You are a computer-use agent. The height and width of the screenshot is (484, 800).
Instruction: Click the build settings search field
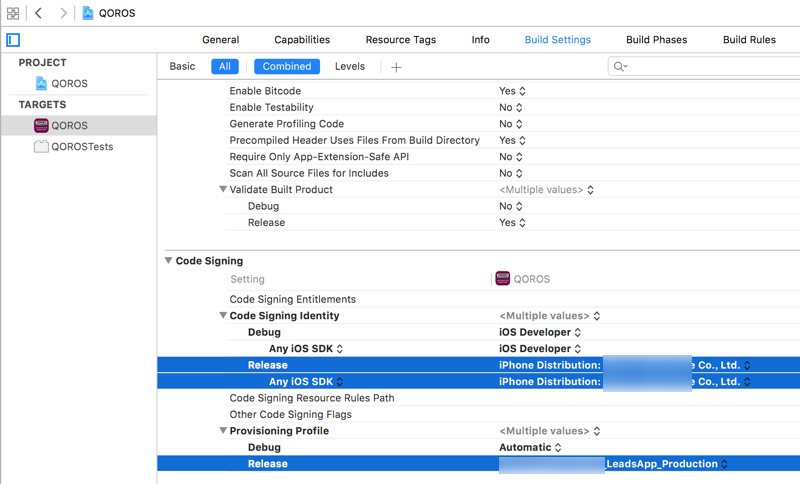[705, 66]
